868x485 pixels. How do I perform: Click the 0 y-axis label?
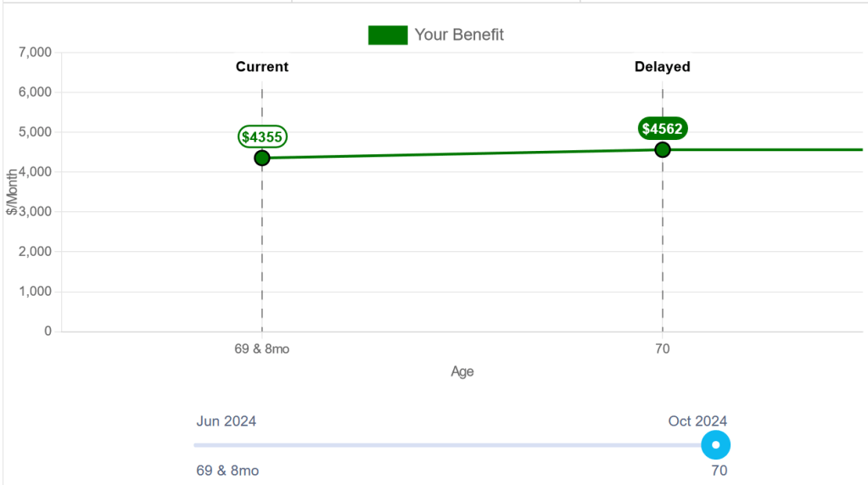pyautogui.click(x=48, y=332)
